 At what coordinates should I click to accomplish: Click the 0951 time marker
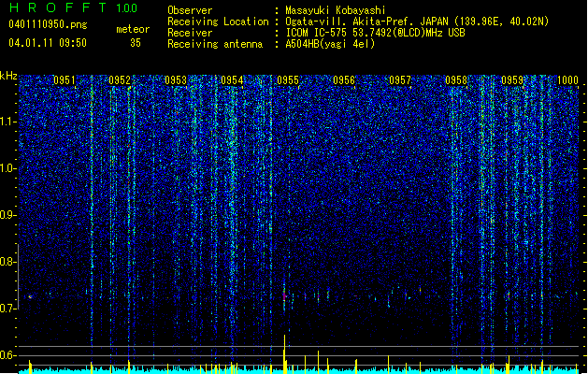(65, 79)
